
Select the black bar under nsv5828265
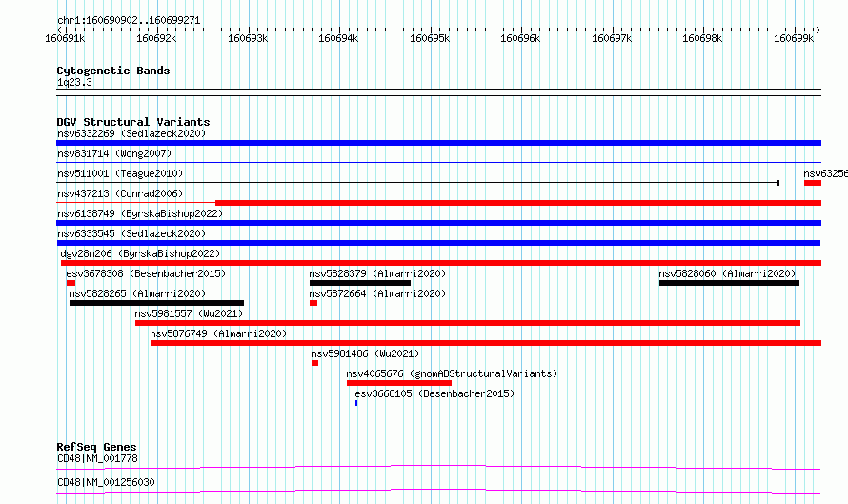point(157,303)
